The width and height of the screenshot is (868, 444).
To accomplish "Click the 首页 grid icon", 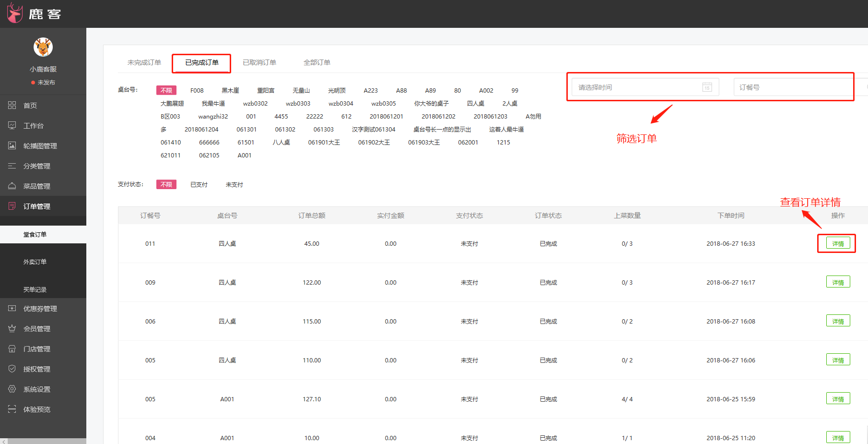I will point(12,105).
